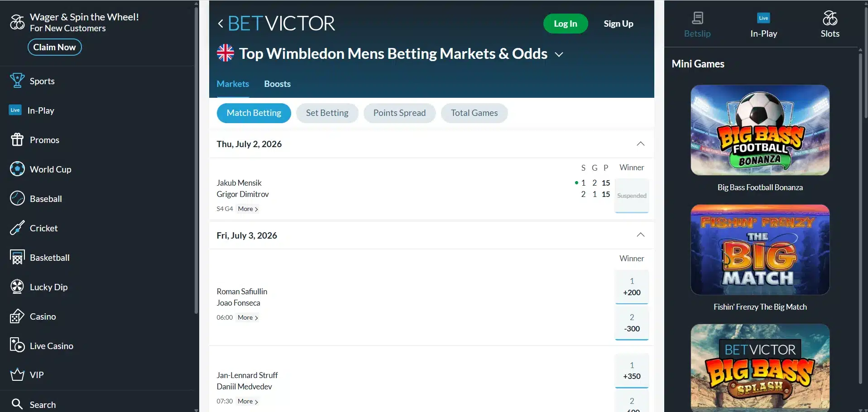Screen dimensions: 868x412
Task: Click the Roman Safiullin player name
Action: click(x=242, y=292)
